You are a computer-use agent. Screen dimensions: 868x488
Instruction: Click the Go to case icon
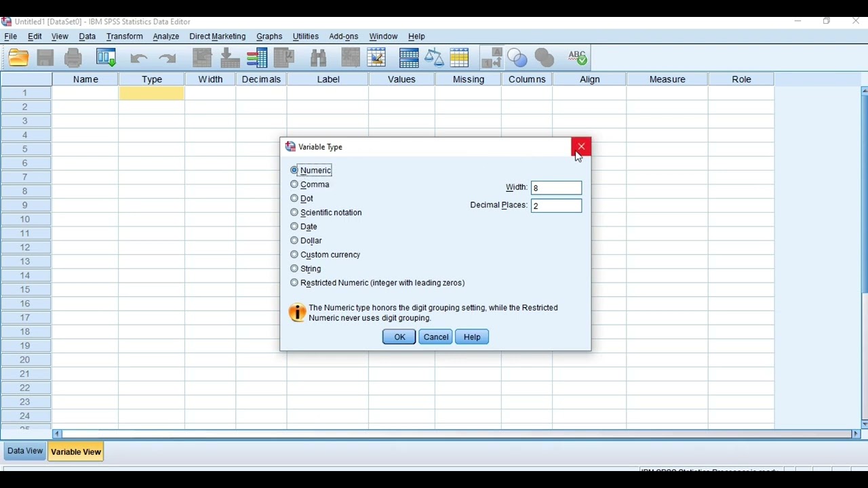(202, 58)
